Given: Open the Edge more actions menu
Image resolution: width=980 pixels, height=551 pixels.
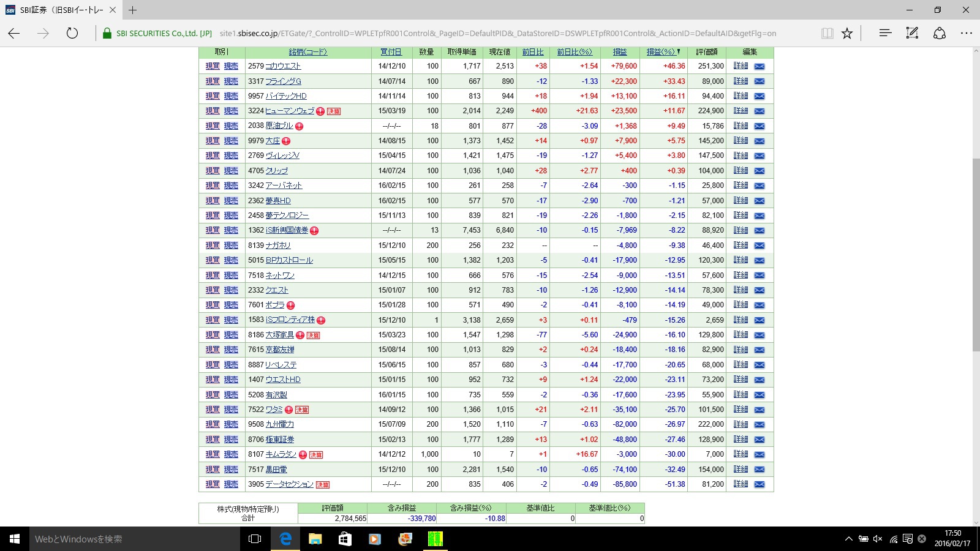Looking at the screenshot, I should 967,33.
